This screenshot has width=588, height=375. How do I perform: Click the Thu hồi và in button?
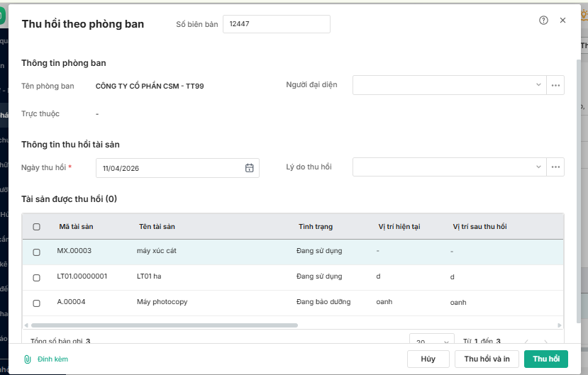487,359
